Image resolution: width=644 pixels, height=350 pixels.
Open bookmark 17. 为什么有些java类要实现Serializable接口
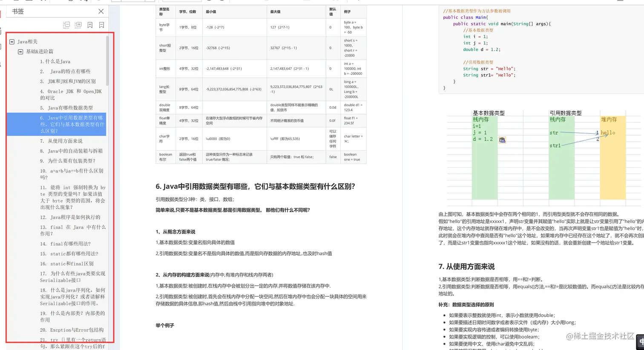click(72, 277)
